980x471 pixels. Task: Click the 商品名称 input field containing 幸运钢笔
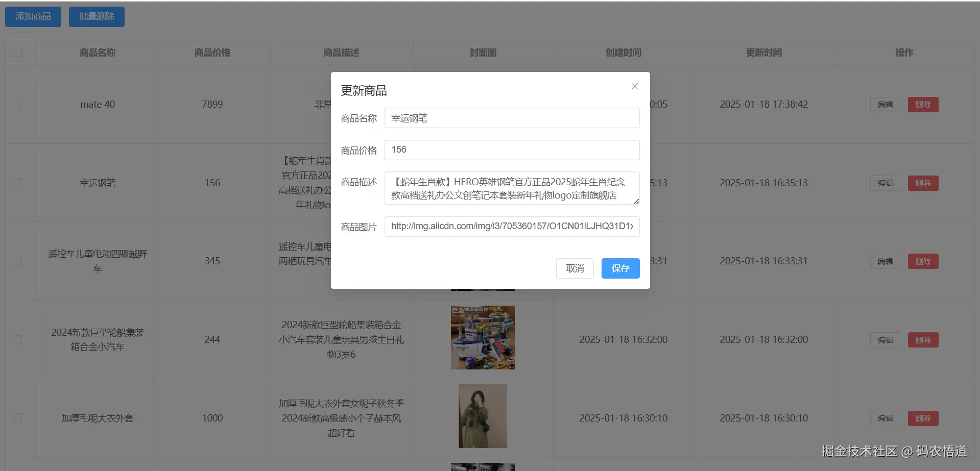pyautogui.click(x=512, y=118)
